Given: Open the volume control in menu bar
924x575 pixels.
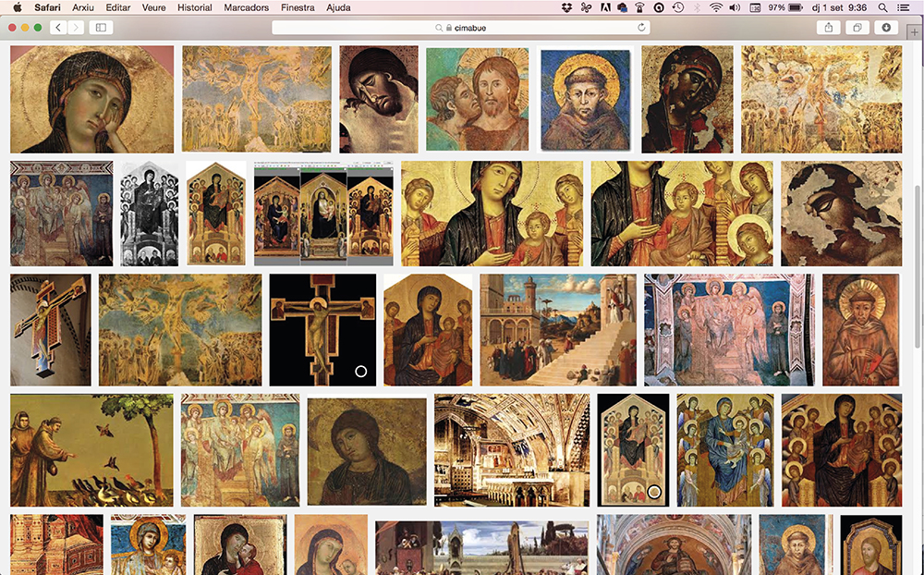Looking at the screenshot, I should point(735,7).
